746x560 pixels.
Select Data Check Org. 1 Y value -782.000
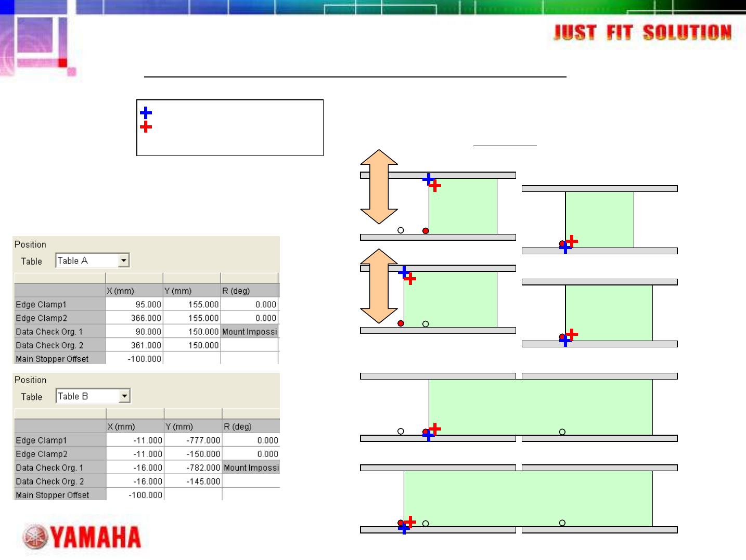tap(193, 467)
